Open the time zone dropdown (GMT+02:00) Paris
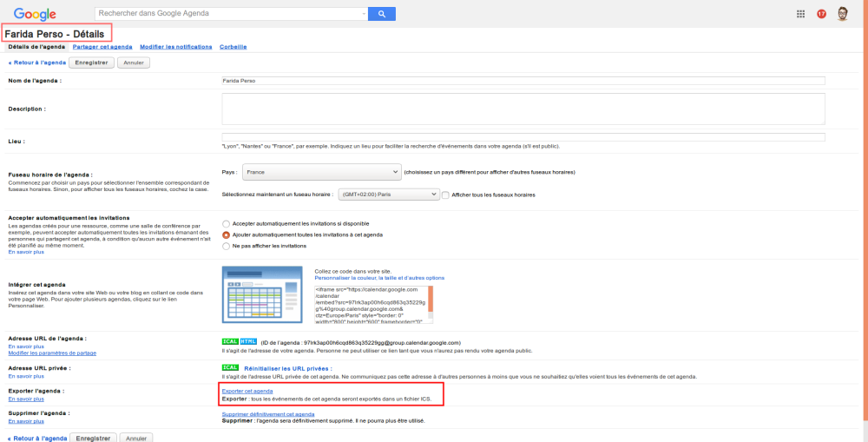Image resolution: width=868 pixels, height=442 pixels. tap(388, 195)
